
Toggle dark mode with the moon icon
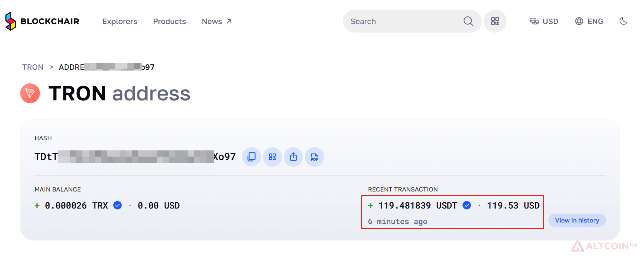(623, 21)
